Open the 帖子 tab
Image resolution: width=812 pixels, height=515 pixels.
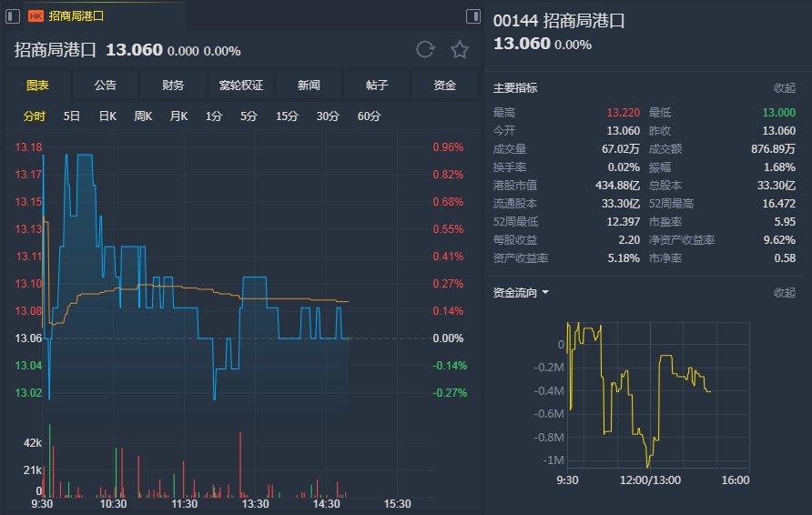tap(377, 86)
